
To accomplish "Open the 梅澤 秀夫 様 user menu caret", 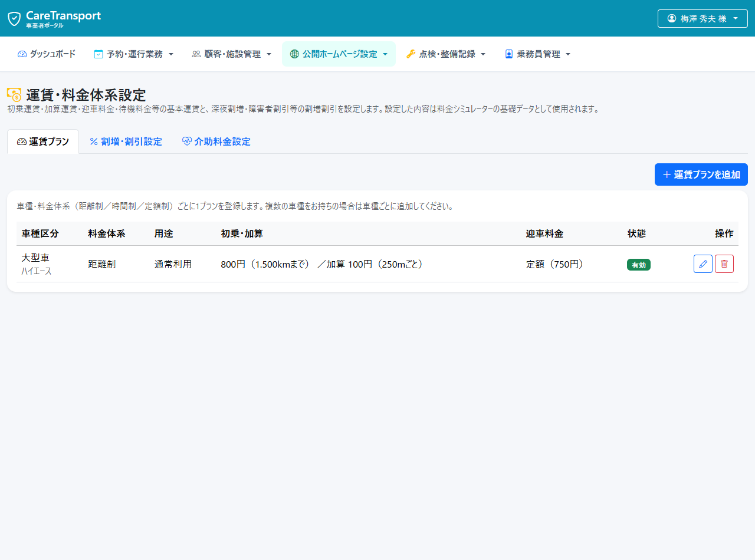I will [736, 18].
